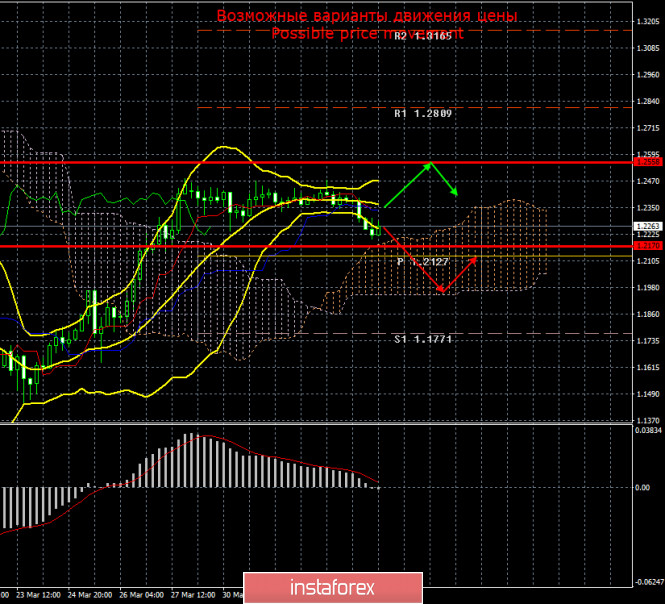Click the 1.2715 price axis label
This screenshot has width=665, height=604.
pos(648,128)
